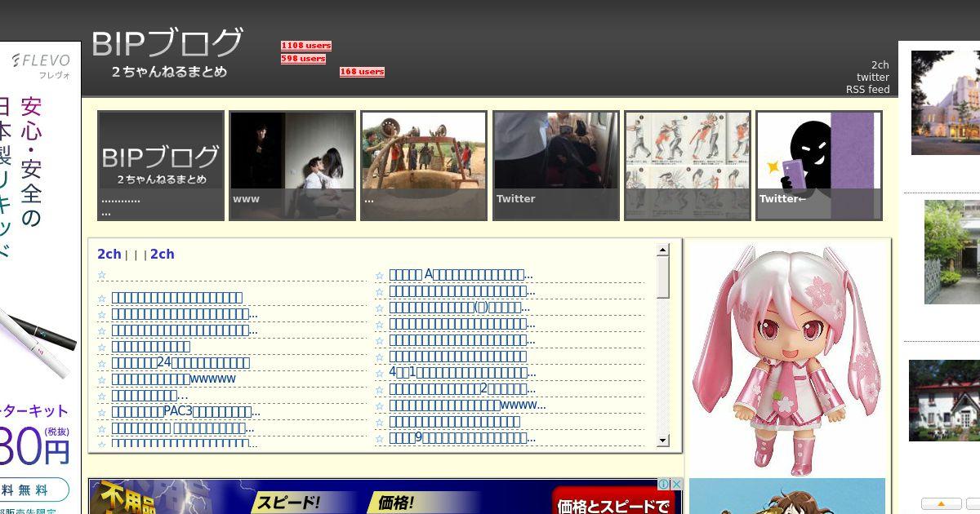The height and width of the screenshot is (514, 980).
Task: Click star beside the PAC3 row
Action: tap(102, 412)
